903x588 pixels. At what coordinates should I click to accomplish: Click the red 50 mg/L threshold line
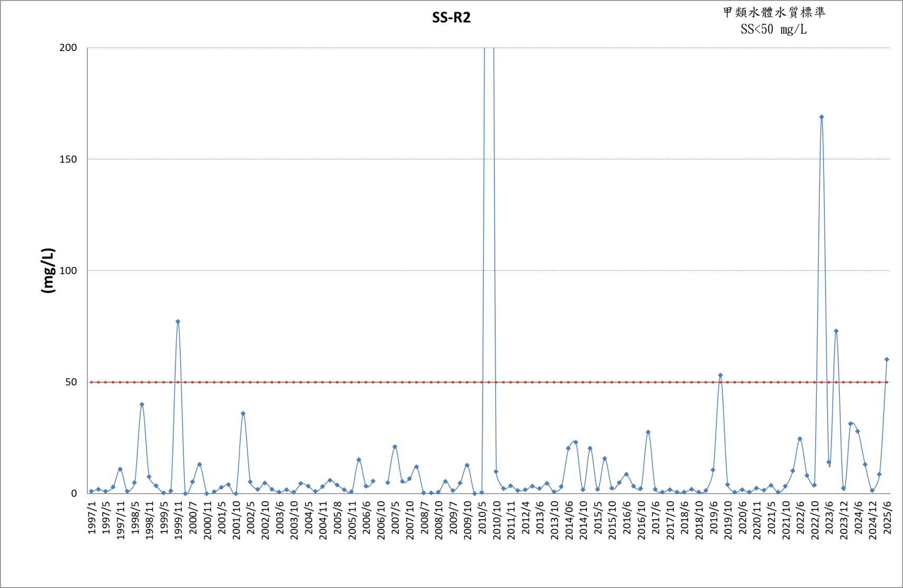click(x=489, y=382)
